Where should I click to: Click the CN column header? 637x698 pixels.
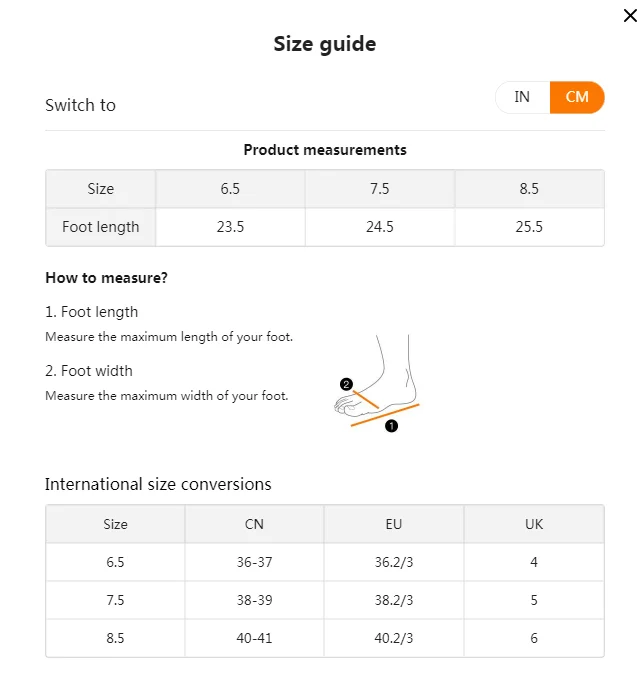[254, 524]
